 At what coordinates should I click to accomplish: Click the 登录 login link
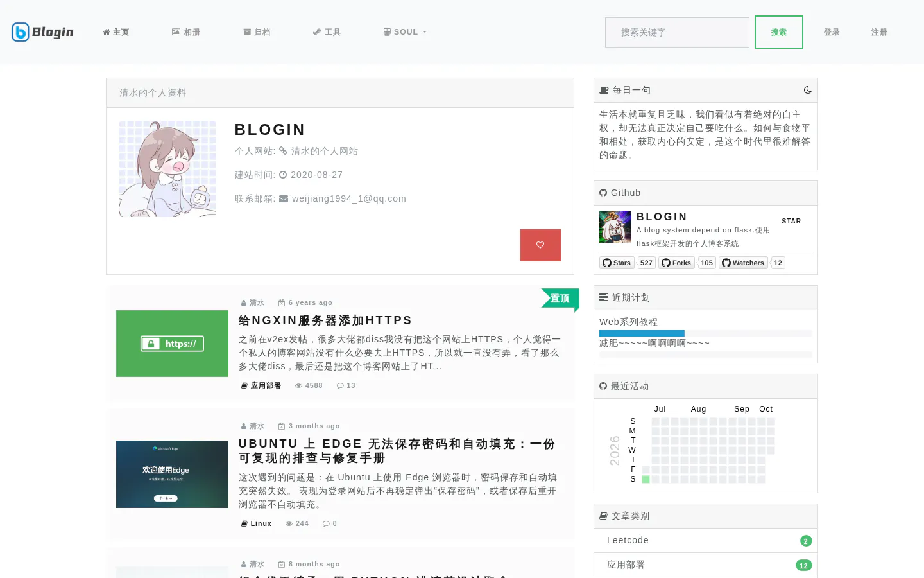[832, 32]
